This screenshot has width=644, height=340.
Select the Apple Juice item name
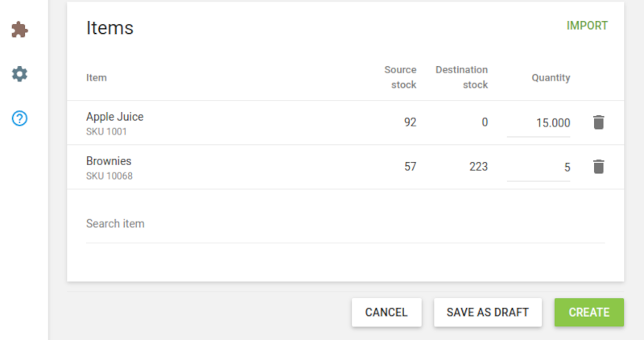[x=114, y=117]
